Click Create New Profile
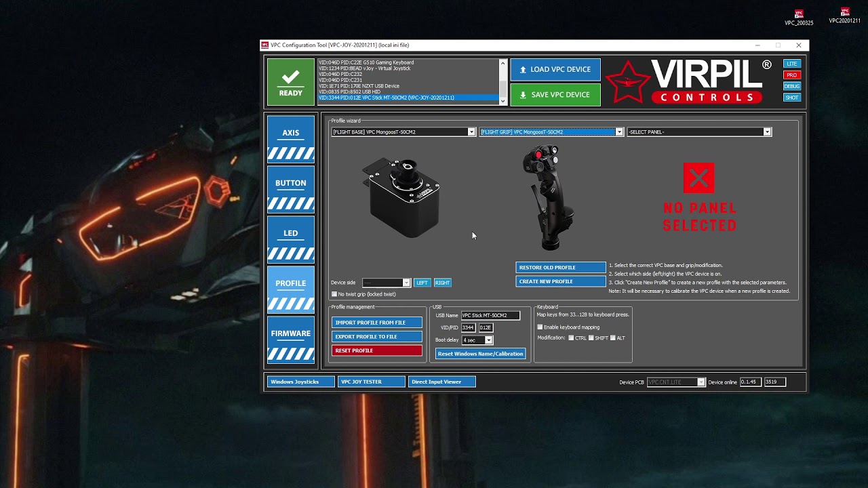Image resolution: width=868 pixels, height=488 pixels. coord(561,281)
